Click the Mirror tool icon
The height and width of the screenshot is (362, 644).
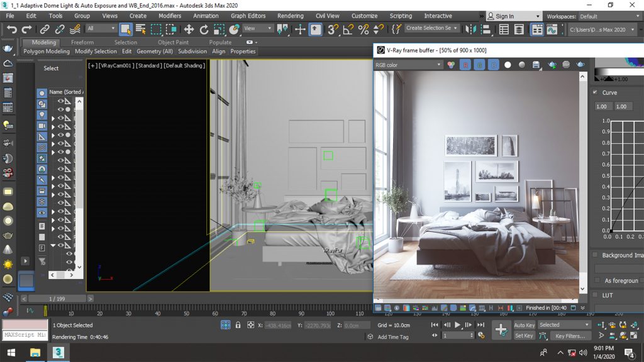[x=470, y=29]
